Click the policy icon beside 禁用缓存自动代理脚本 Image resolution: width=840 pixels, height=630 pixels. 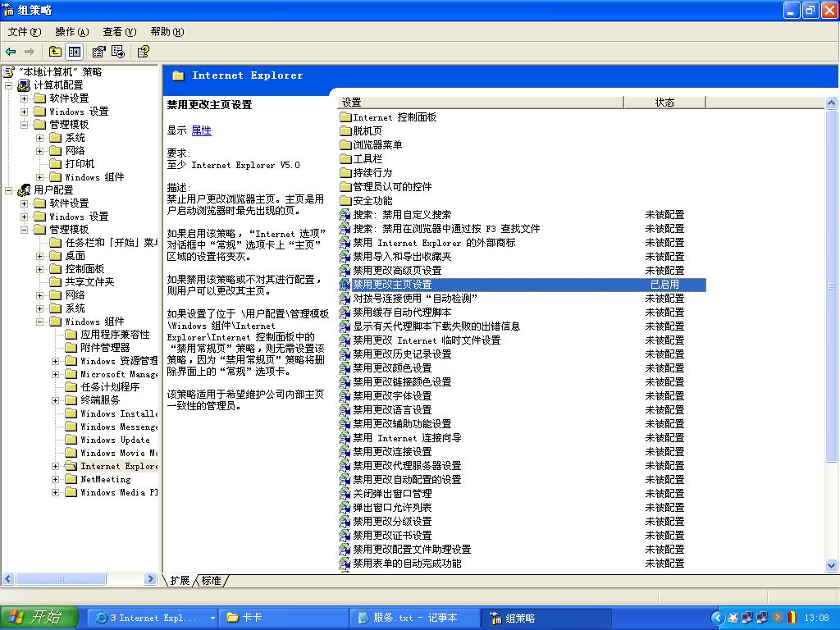[x=345, y=313]
